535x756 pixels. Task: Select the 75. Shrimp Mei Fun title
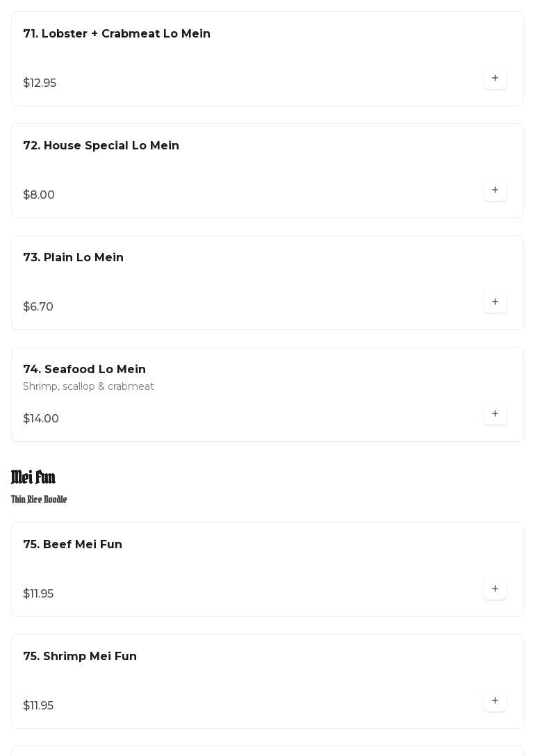80,657
